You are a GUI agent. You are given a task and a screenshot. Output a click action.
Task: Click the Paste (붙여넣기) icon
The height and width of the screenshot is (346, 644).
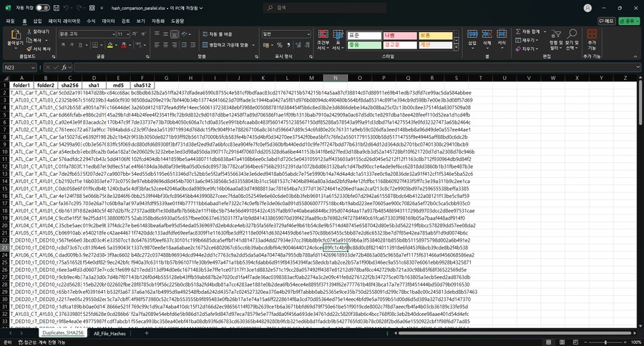point(14,36)
